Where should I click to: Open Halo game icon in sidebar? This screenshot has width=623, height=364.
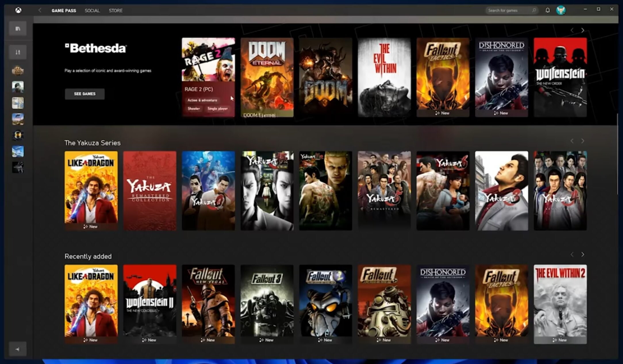[x=18, y=135]
